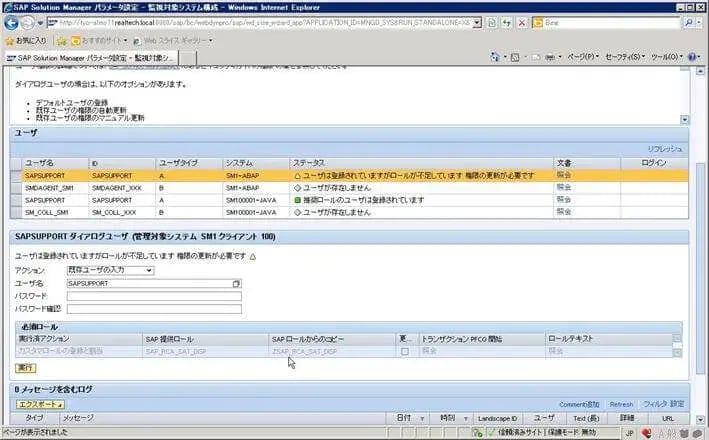The width and height of the screenshot is (709, 440).
Task: Click the gray status diamond in the SMDAGENT_SM1 row
Action: pyautogui.click(x=297, y=188)
